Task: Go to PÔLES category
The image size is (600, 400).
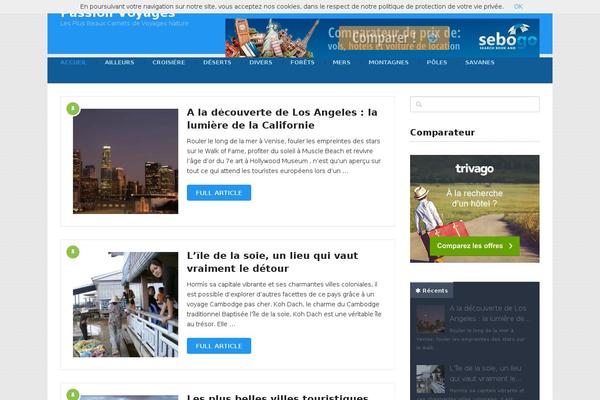Action: [x=437, y=62]
